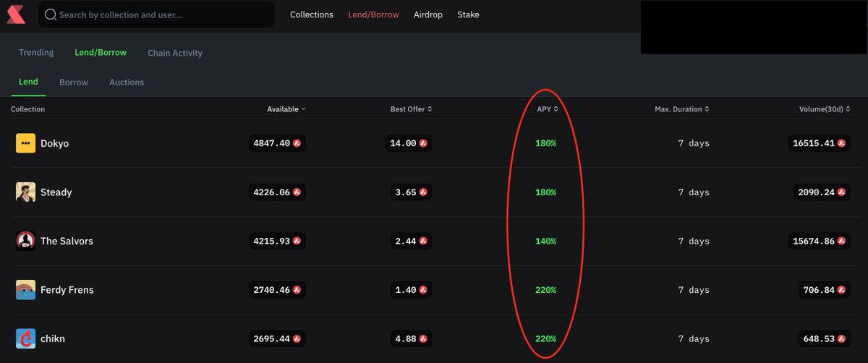The height and width of the screenshot is (363, 868).
Task: Click the AVAX icon beside 15674.86
Action: click(842, 241)
